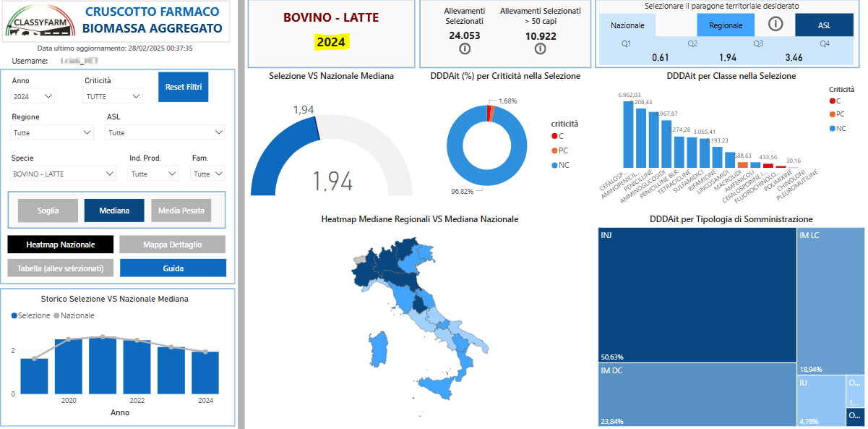The height and width of the screenshot is (429, 868).
Task: Select the Media Pesata mode
Action: 181,211
